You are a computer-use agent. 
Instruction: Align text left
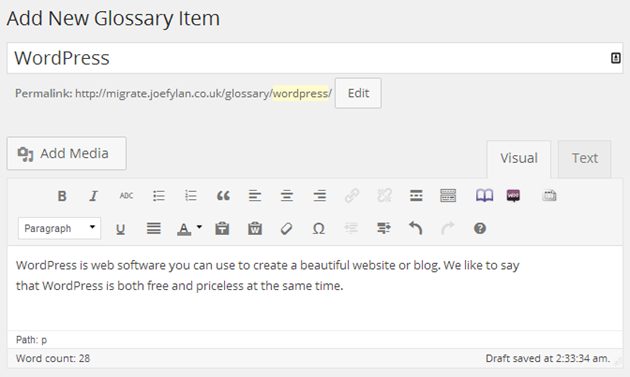[255, 196]
